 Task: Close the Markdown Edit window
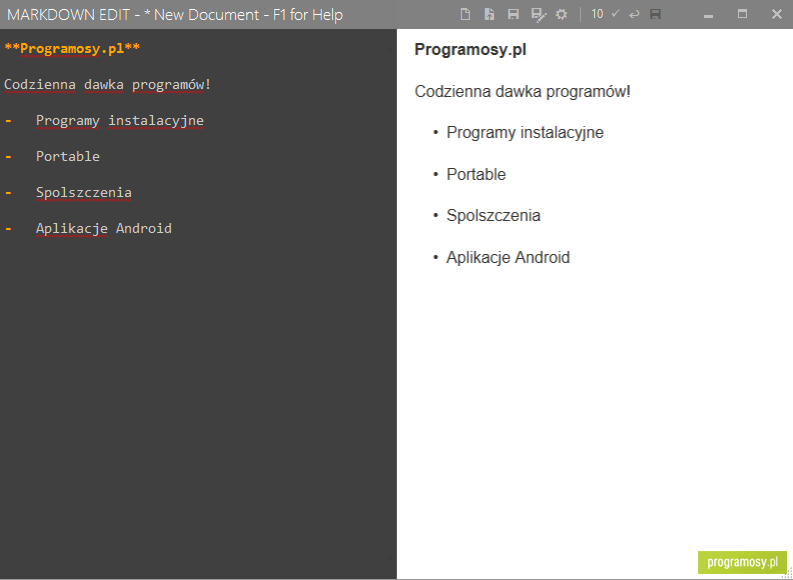tap(777, 14)
